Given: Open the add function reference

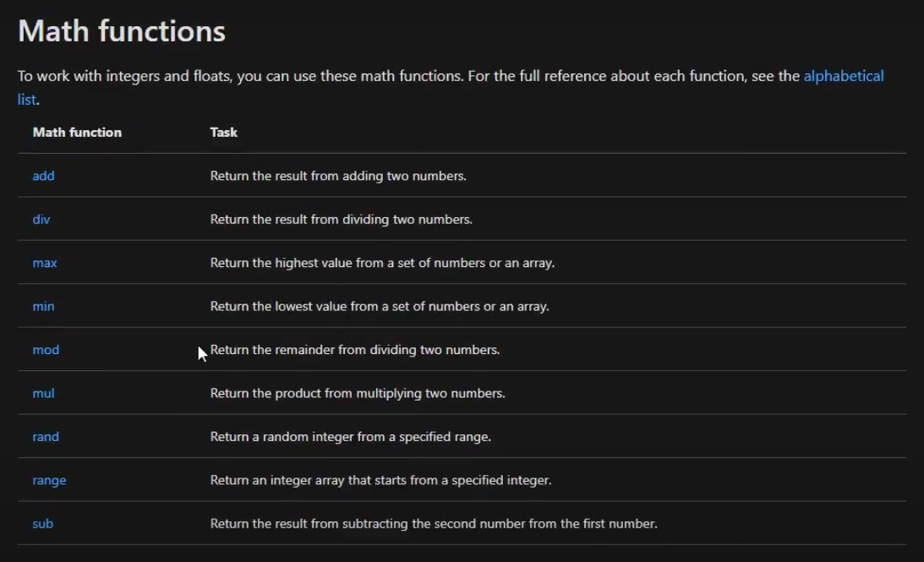Looking at the screenshot, I should (x=43, y=176).
